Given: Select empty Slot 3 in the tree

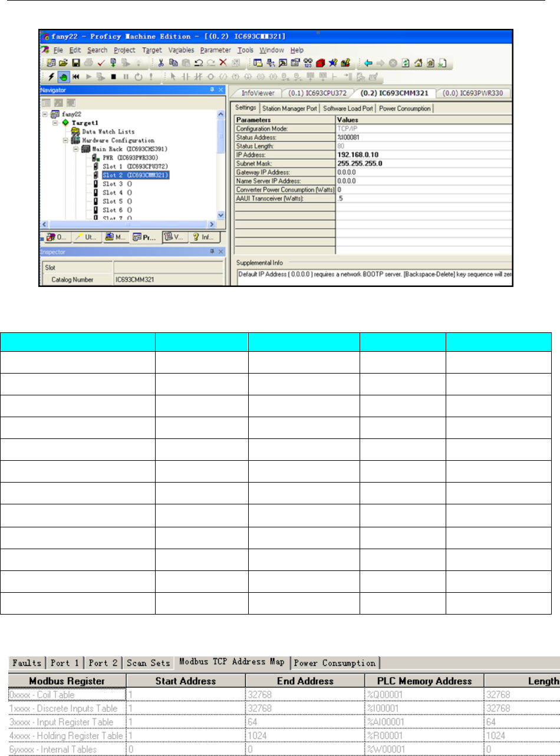Looking at the screenshot, I should 117,184.
